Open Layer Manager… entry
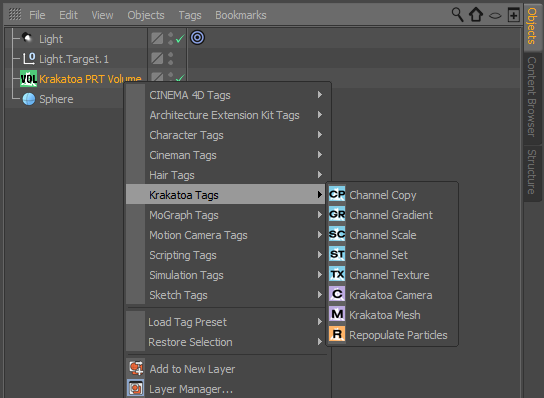Screen dimensions: 544x398 pyautogui.click(x=226, y=389)
